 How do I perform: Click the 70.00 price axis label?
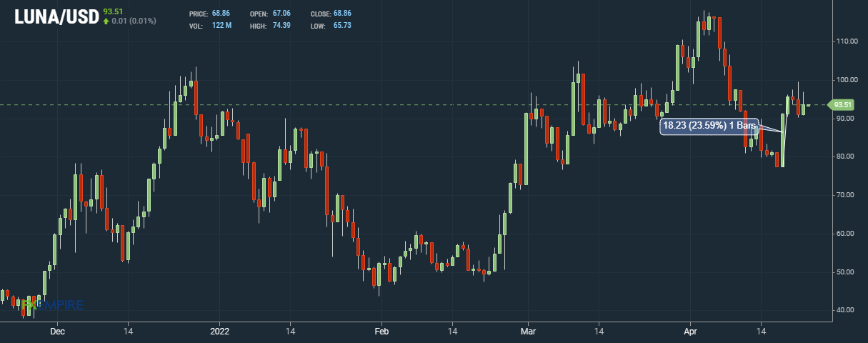click(847, 195)
